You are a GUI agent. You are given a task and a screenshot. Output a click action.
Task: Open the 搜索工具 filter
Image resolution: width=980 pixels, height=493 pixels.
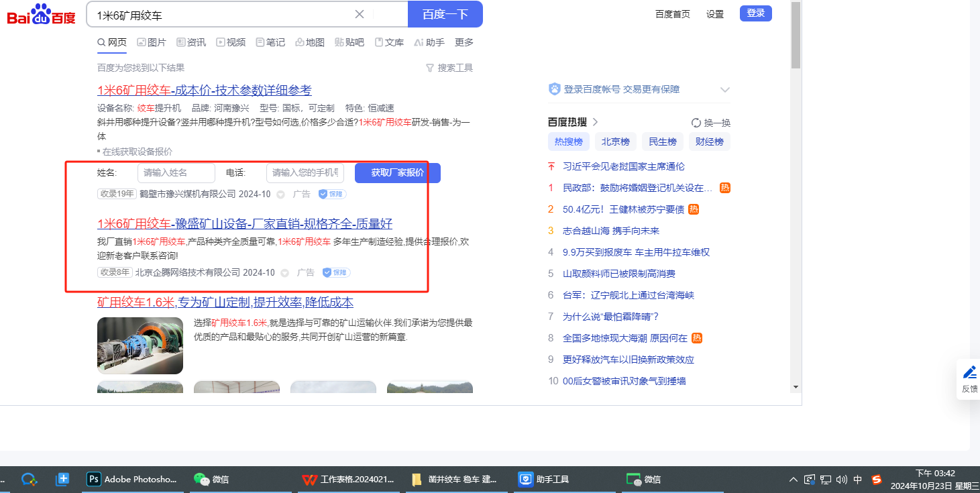(x=449, y=68)
